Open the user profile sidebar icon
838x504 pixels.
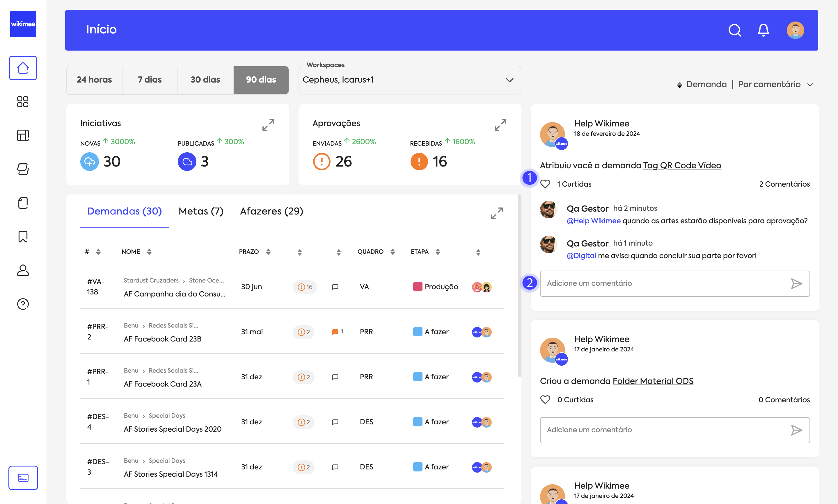(23, 270)
